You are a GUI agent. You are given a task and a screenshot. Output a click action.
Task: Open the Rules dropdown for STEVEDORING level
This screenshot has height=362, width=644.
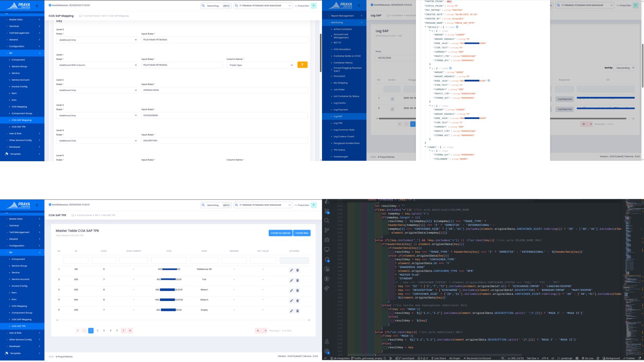97,115
